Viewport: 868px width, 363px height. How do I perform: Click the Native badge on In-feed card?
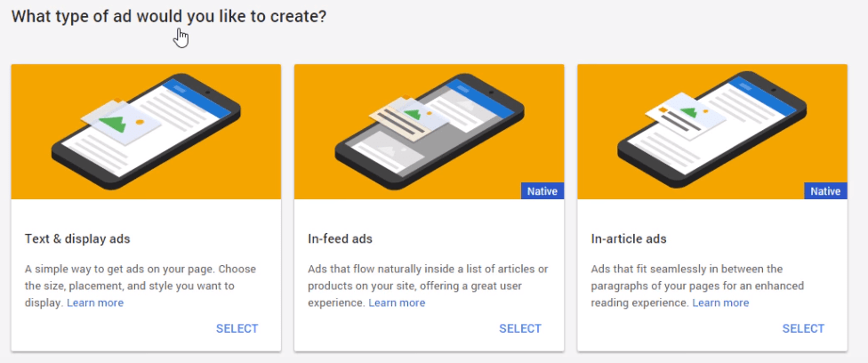pyautogui.click(x=542, y=191)
